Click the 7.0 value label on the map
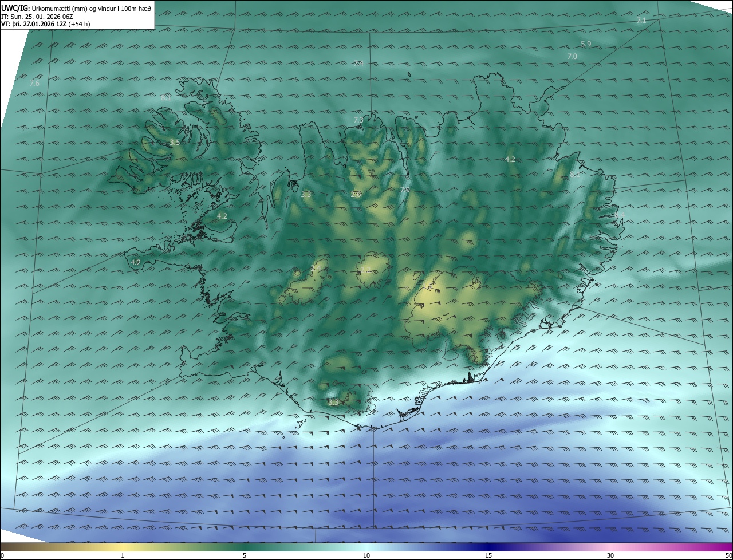The height and width of the screenshot is (560, 733). (x=572, y=57)
